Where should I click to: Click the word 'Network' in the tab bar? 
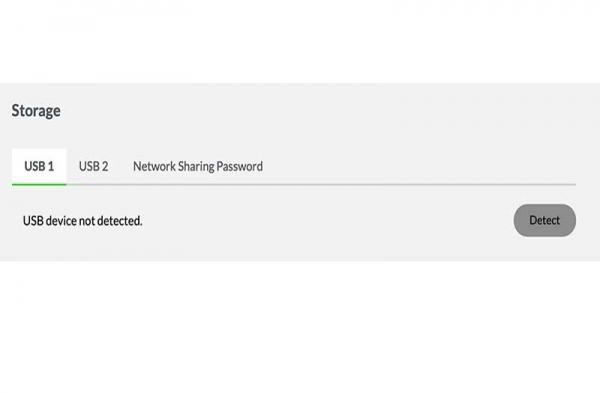click(155, 166)
